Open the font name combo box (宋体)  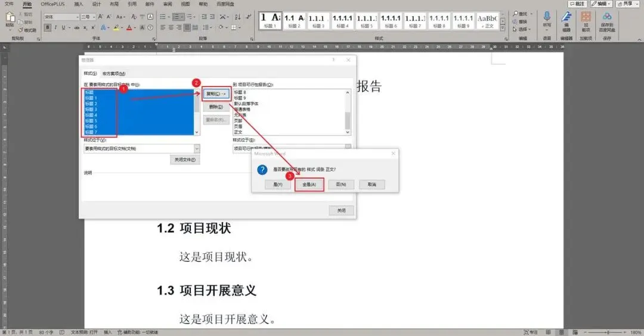click(x=61, y=17)
